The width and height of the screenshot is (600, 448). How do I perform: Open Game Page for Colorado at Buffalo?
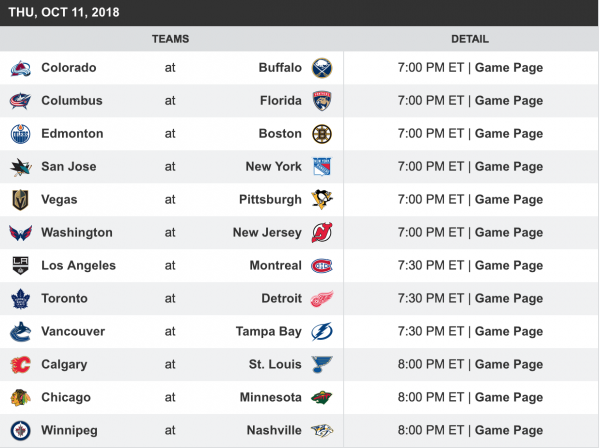[x=509, y=68]
